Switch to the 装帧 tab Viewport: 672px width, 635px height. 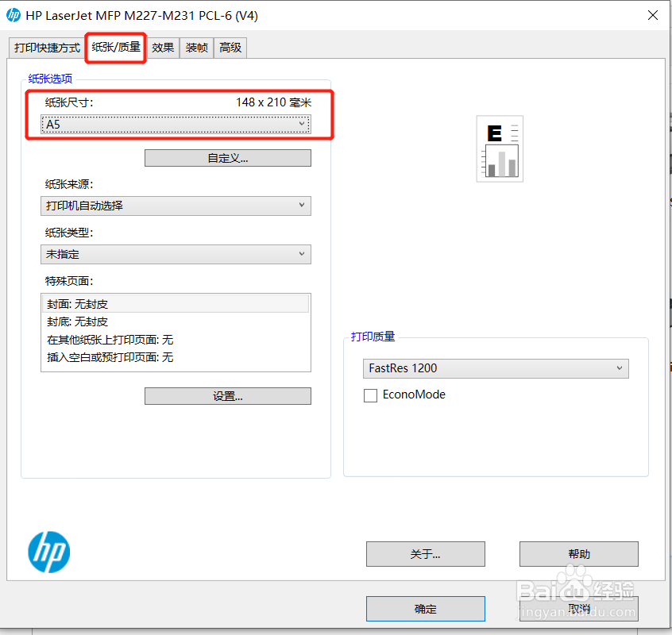pos(197,48)
